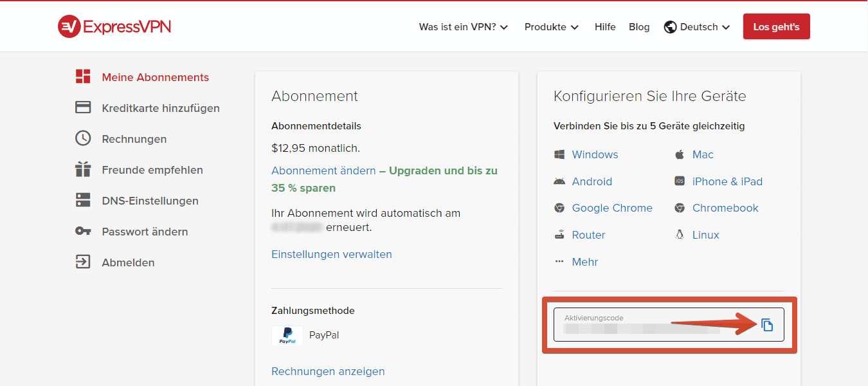The width and height of the screenshot is (868, 386).
Task: Open the Router setup link
Action: [x=589, y=235]
